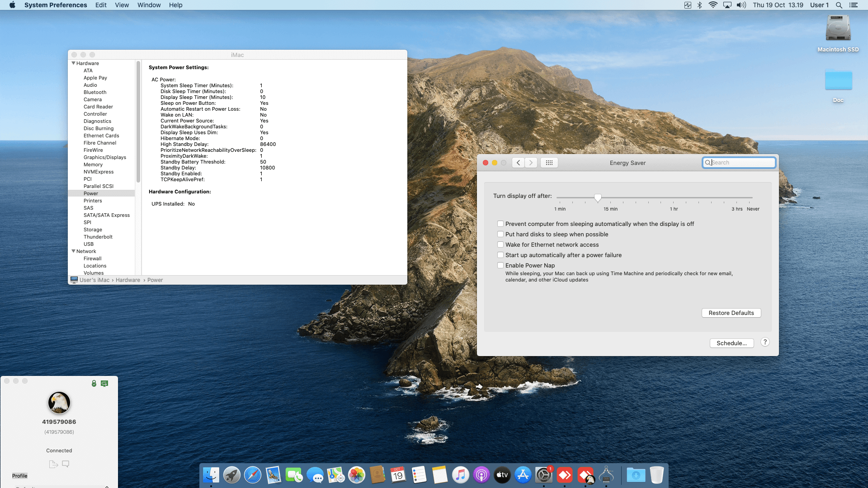The image size is (868, 488).
Task: Select Thunderbolt in the hardware list
Action: pos(98,237)
